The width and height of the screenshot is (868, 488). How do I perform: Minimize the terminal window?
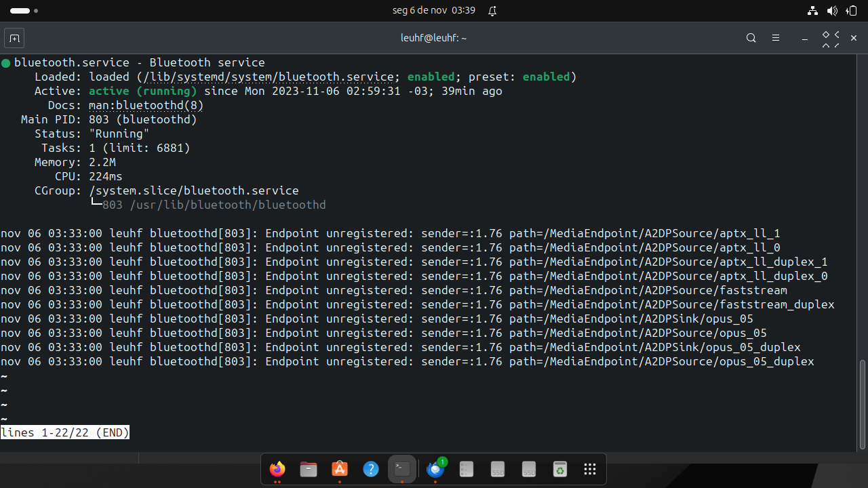805,38
